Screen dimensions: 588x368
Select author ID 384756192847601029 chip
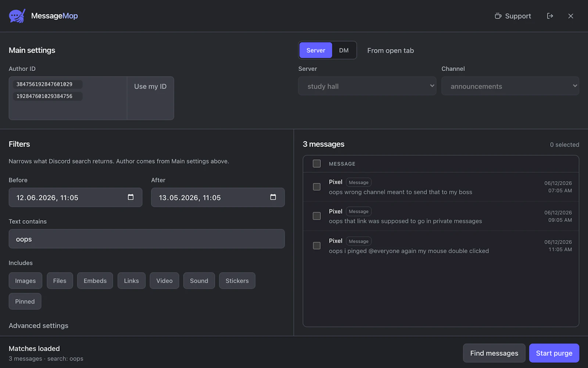[x=48, y=84]
